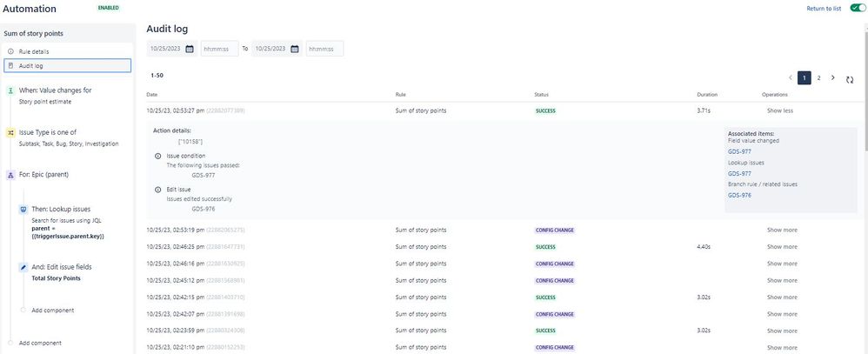This screenshot has width=868, height=354.
Task: Open the start date calendar picker icon
Action: pyautogui.click(x=190, y=49)
